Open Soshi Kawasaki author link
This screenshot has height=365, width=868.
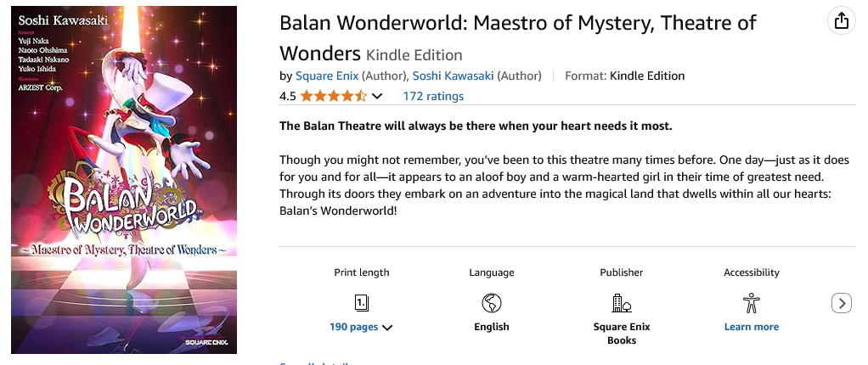click(x=453, y=76)
